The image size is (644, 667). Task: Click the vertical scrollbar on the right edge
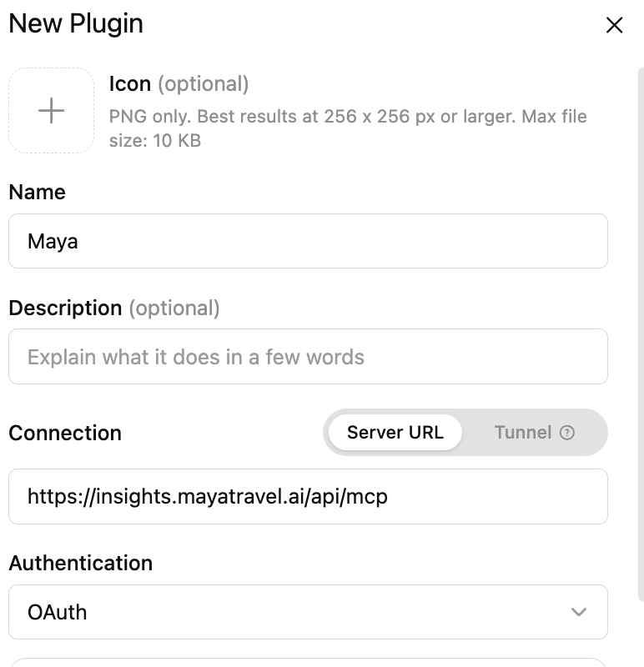(641, 334)
